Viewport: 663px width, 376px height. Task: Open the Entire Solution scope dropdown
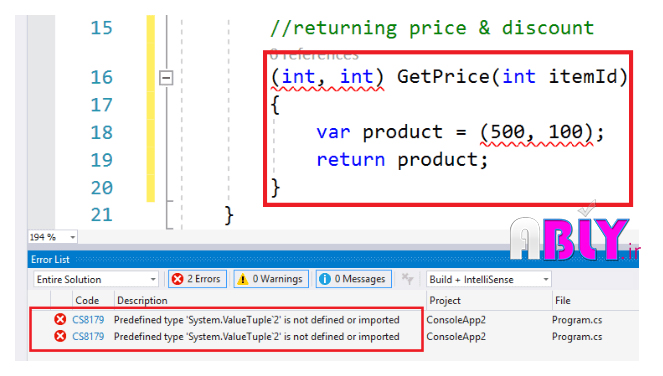96,279
